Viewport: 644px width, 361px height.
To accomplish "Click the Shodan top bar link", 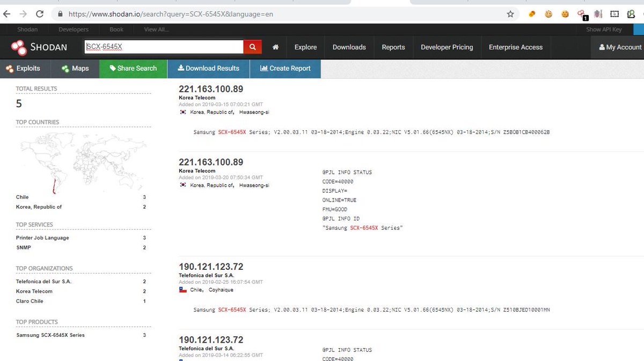I will pyautogui.click(x=27, y=30).
